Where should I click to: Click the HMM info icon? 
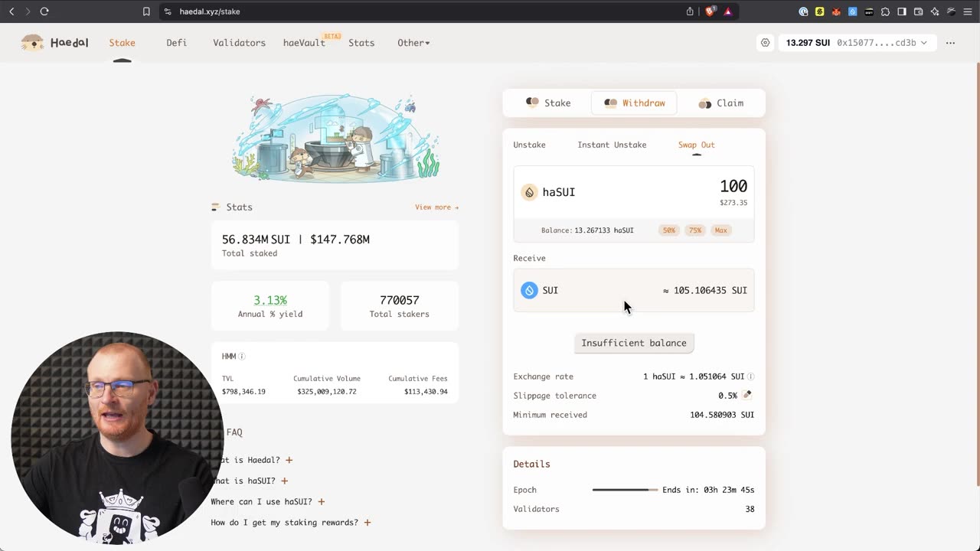point(242,357)
